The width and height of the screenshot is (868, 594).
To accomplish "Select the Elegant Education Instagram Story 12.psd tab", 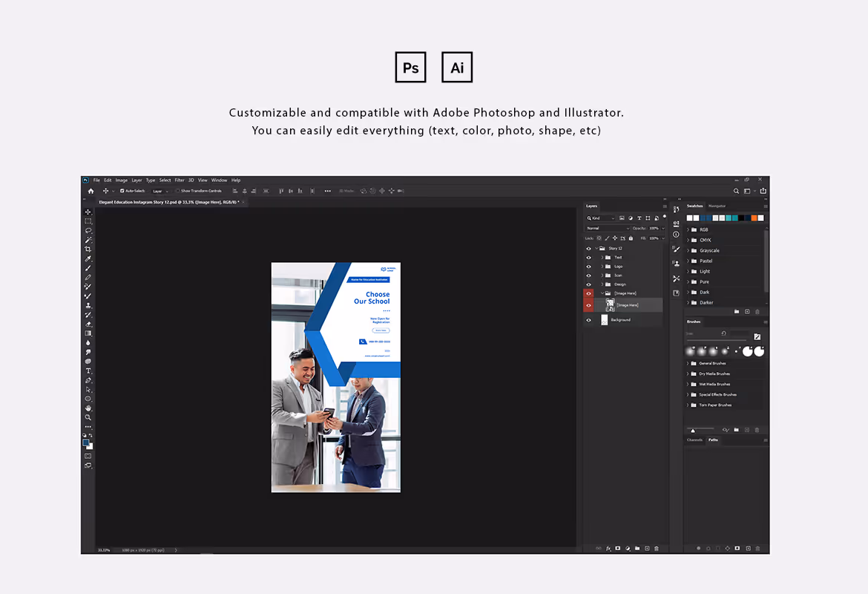I will 169,202.
